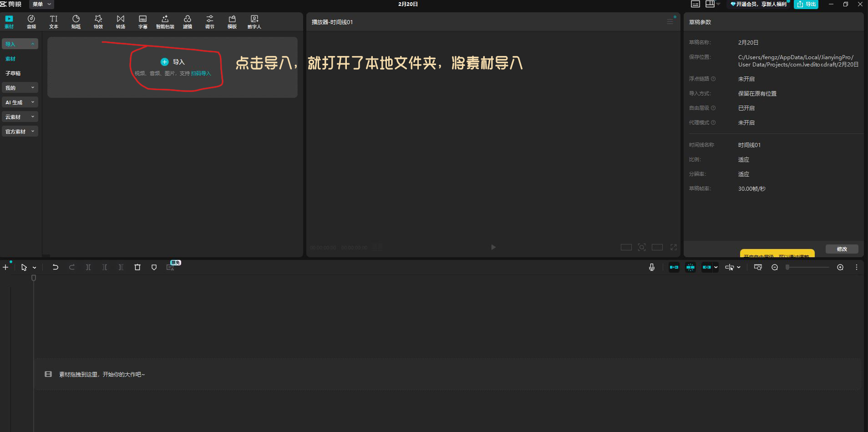Click the undo icon in the timeline toolbar

click(x=55, y=267)
